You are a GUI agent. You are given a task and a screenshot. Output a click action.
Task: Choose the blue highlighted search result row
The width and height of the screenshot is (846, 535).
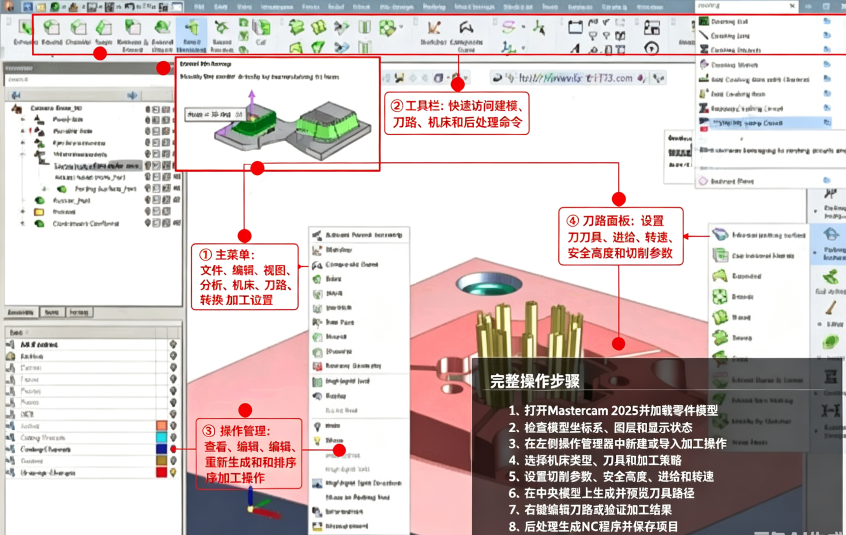pyautogui.click(x=763, y=123)
